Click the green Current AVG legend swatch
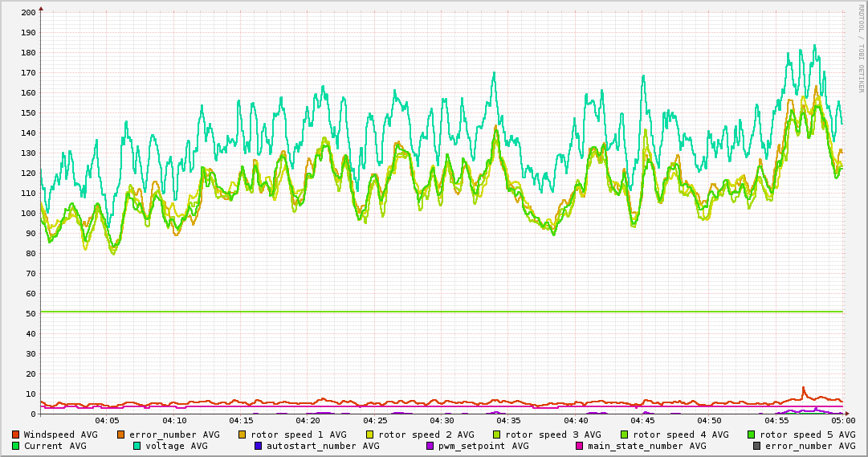The height and width of the screenshot is (457, 868). 16,446
